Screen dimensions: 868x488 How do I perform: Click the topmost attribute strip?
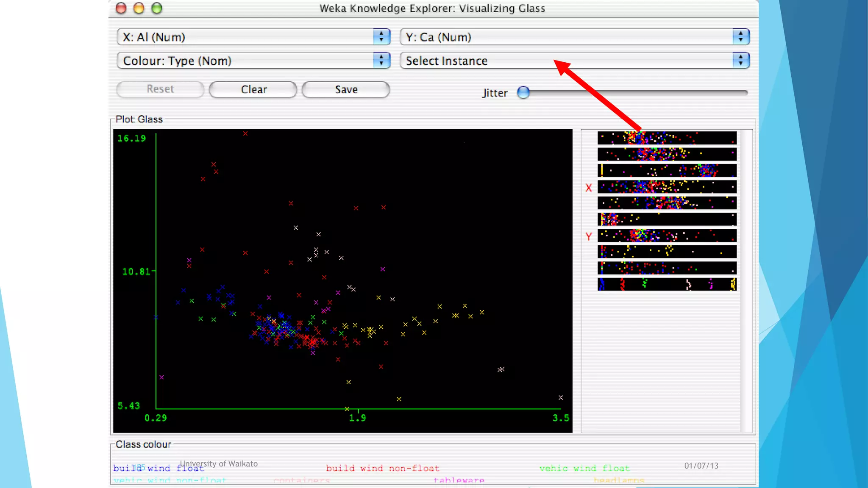[667, 138]
